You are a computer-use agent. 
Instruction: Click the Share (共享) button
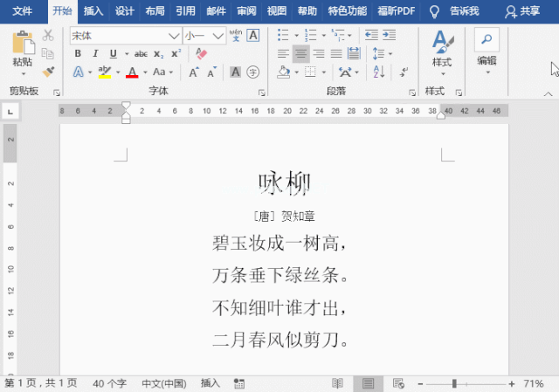pyautogui.click(x=522, y=11)
